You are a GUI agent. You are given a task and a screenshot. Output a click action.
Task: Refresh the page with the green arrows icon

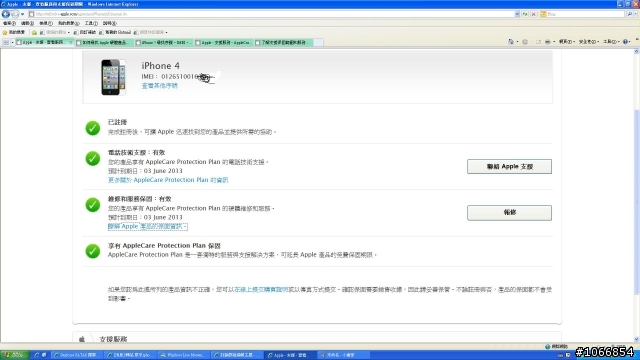[x=525, y=14]
